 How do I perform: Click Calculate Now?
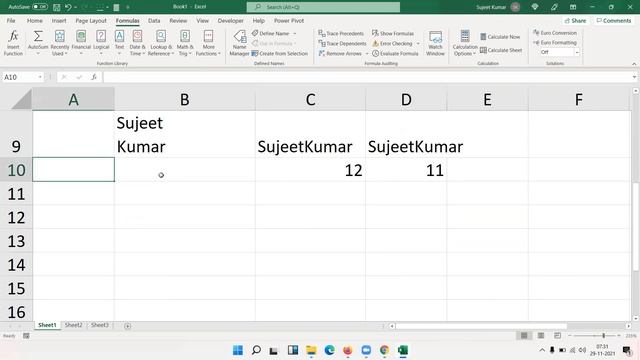(500, 37)
